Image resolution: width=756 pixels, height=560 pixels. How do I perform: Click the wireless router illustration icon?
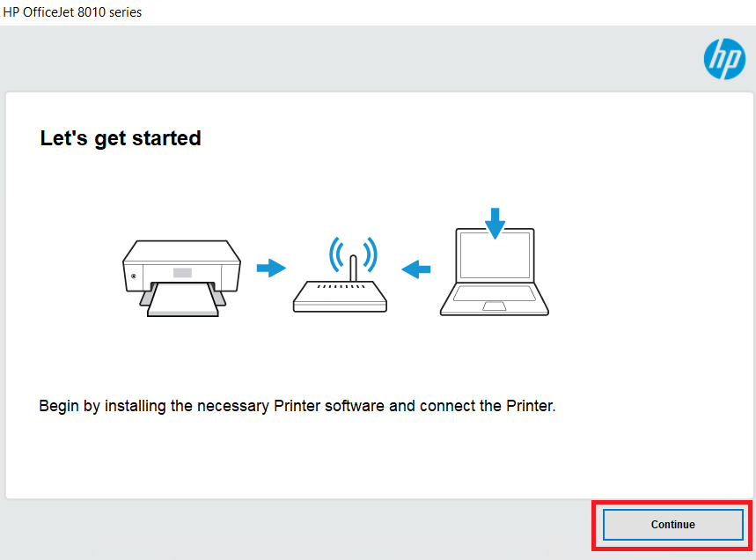[x=340, y=274]
